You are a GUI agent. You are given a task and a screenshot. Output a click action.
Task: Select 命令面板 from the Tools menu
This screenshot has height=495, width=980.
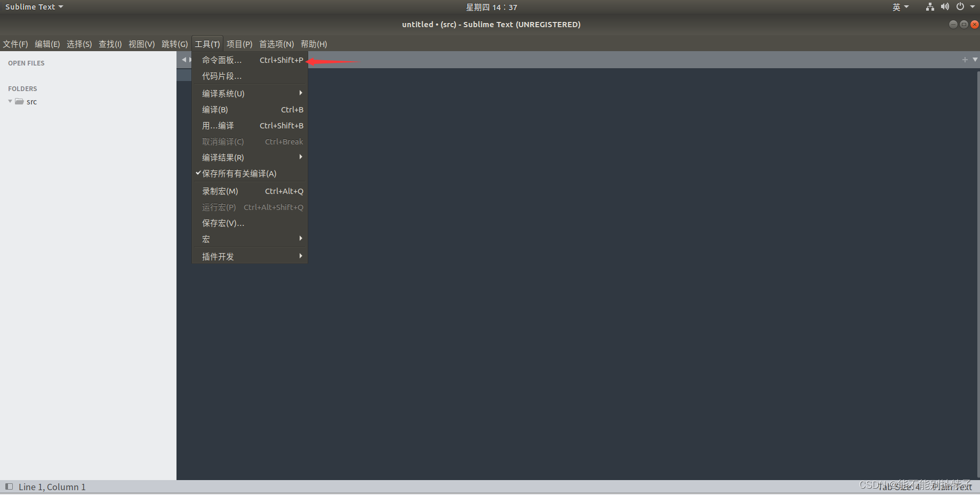point(222,60)
